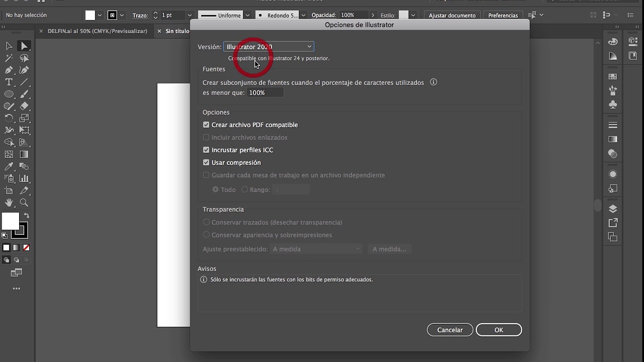Expand the Opacidad value arrow
The height and width of the screenshot is (362, 644).
pyautogui.click(x=373, y=16)
